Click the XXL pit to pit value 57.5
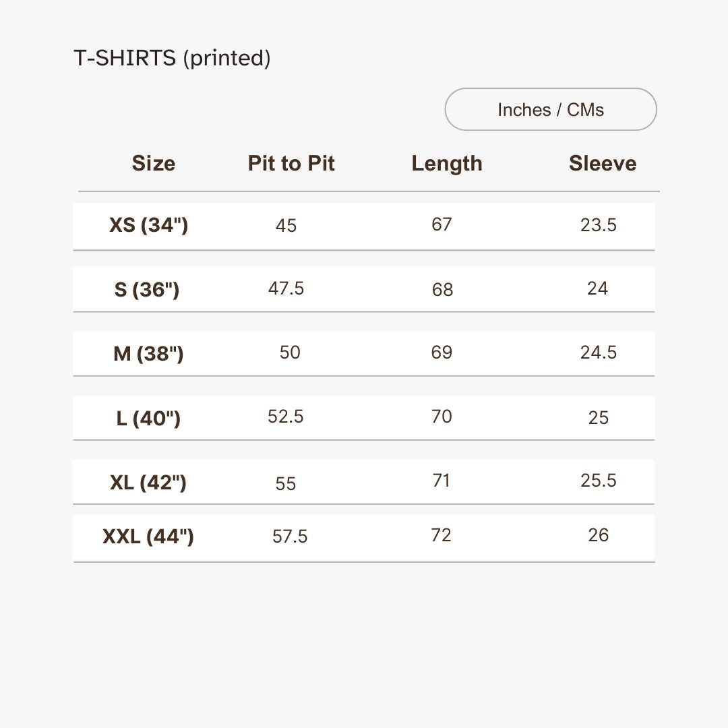The height and width of the screenshot is (728, 728). [x=290, y=537]
